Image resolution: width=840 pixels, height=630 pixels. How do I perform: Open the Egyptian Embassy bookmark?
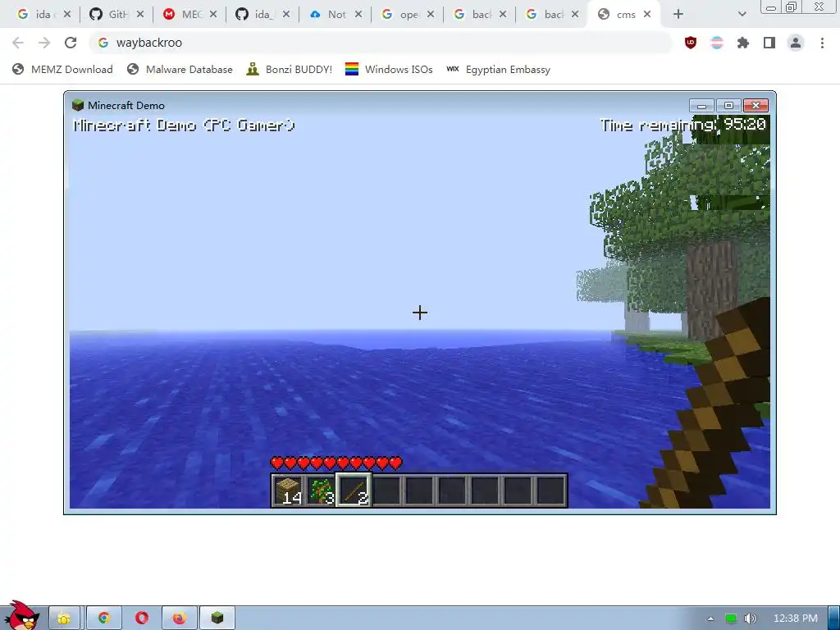coord(498,69)
